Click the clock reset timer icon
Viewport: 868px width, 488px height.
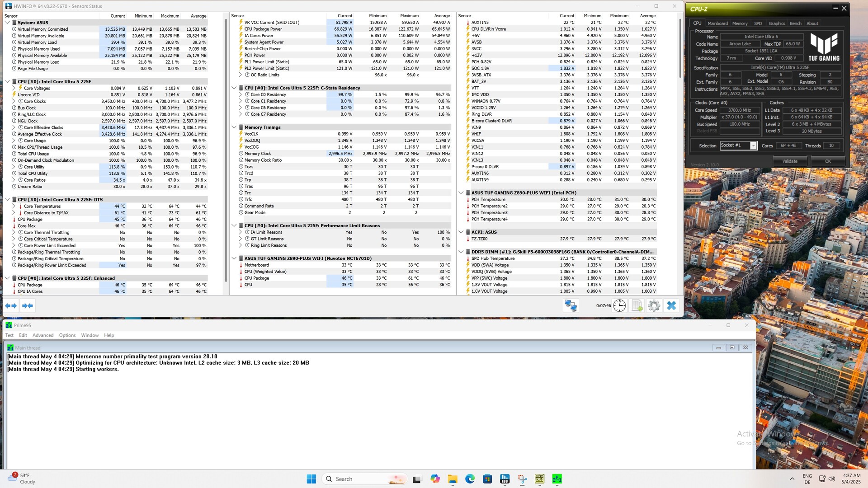[619, 306]
